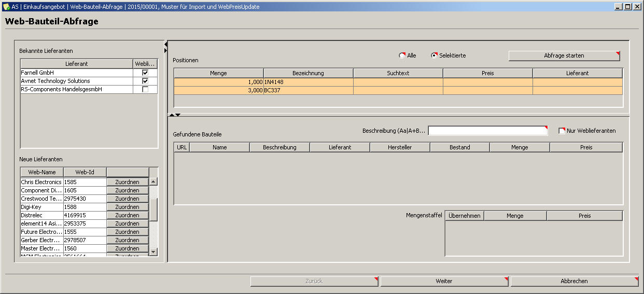644x294 pixels.
Task: Click the right-pointing splitter arrow beside supplier panel
Action: pyautogui.click(x=165, y=50)
